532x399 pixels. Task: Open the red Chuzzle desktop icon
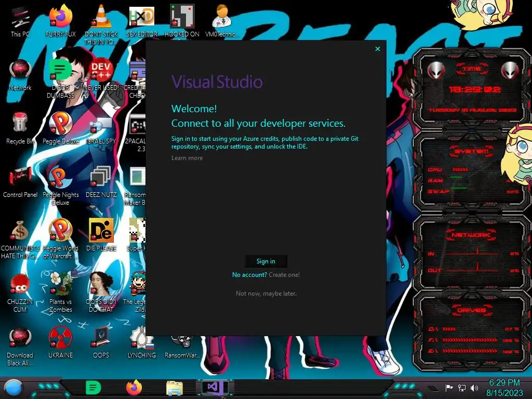point(20,292)
